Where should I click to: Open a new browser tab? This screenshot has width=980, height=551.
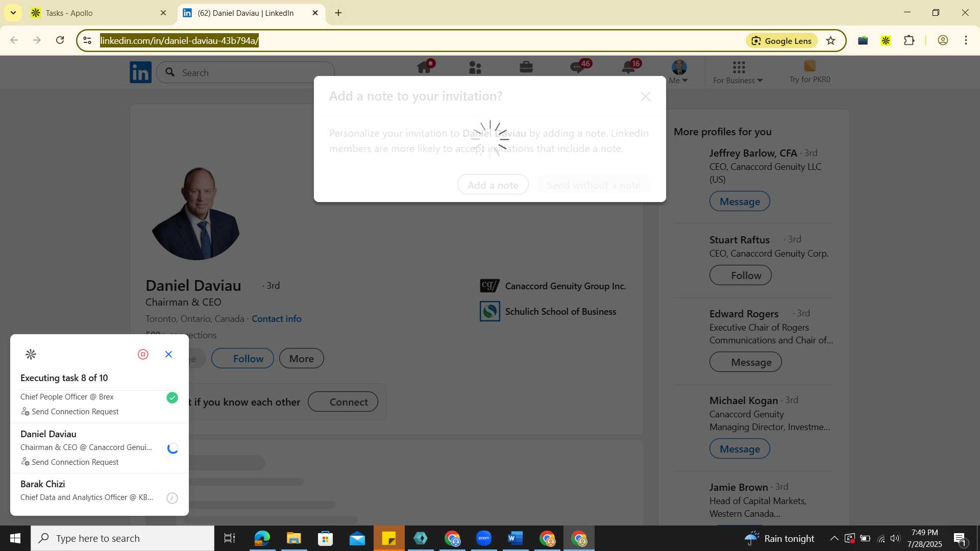[x=338, y=13]
